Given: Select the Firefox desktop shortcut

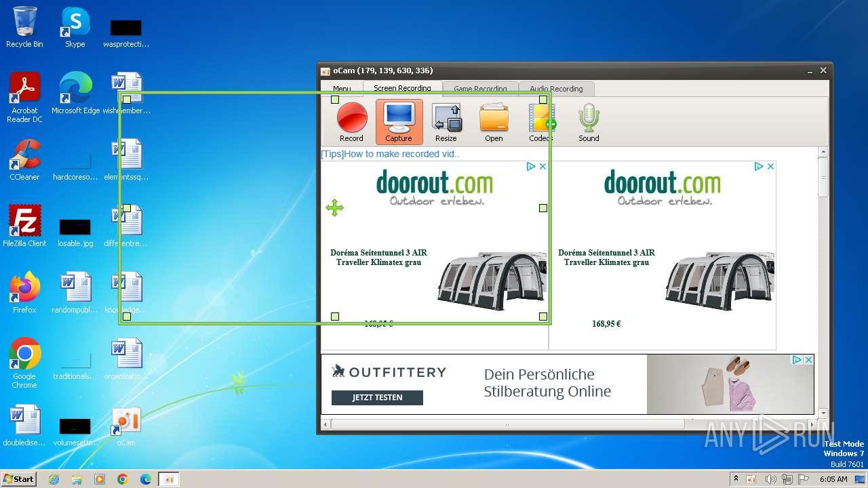Looking at the screenshot, I should coord(24,293).
